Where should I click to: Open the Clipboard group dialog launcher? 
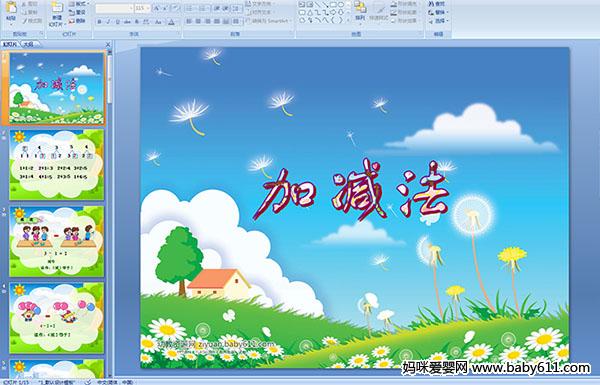point(41,34)
